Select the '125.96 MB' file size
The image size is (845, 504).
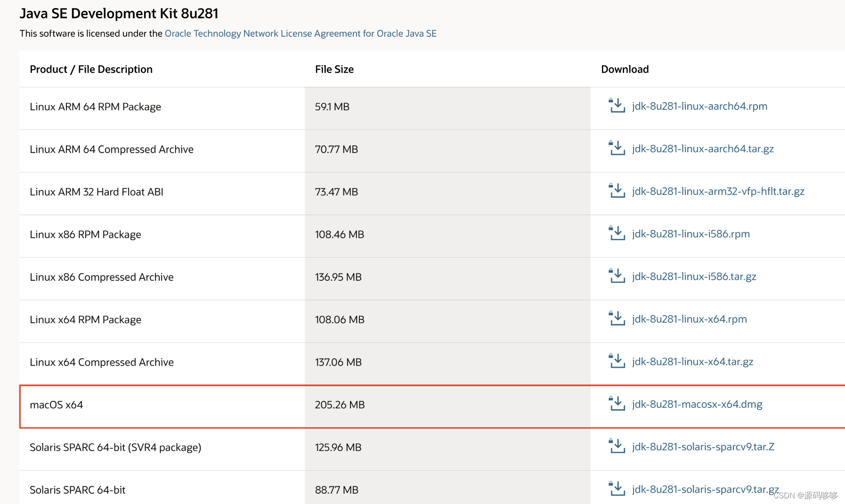[x=338, y=447]
